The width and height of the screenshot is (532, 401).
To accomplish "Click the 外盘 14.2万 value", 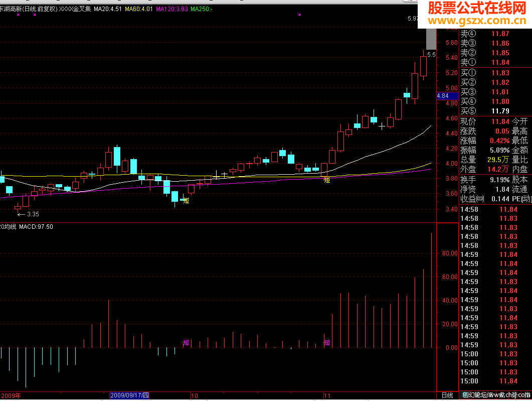I will 498,169.
